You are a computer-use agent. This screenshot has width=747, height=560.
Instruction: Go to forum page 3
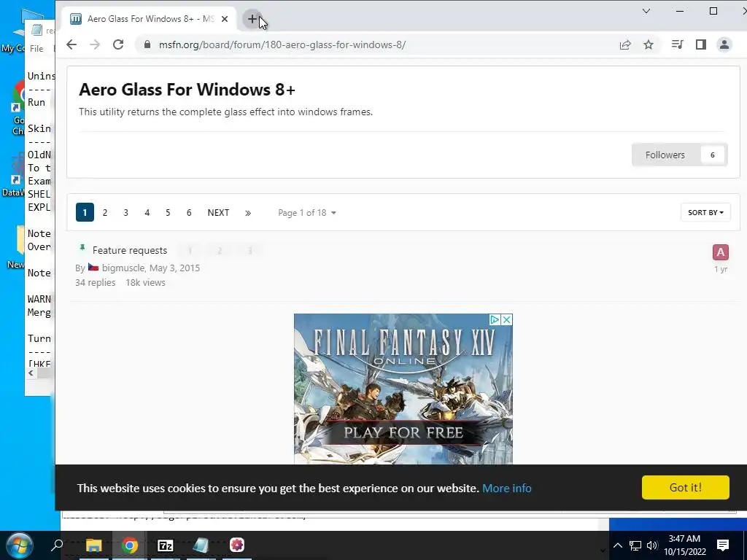coord(125,212)
